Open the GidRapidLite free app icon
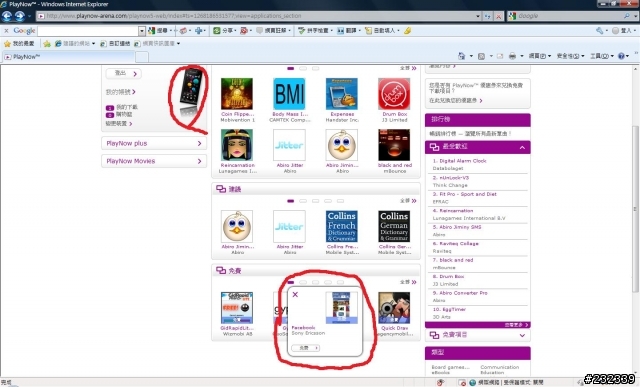 click(237, 308)
